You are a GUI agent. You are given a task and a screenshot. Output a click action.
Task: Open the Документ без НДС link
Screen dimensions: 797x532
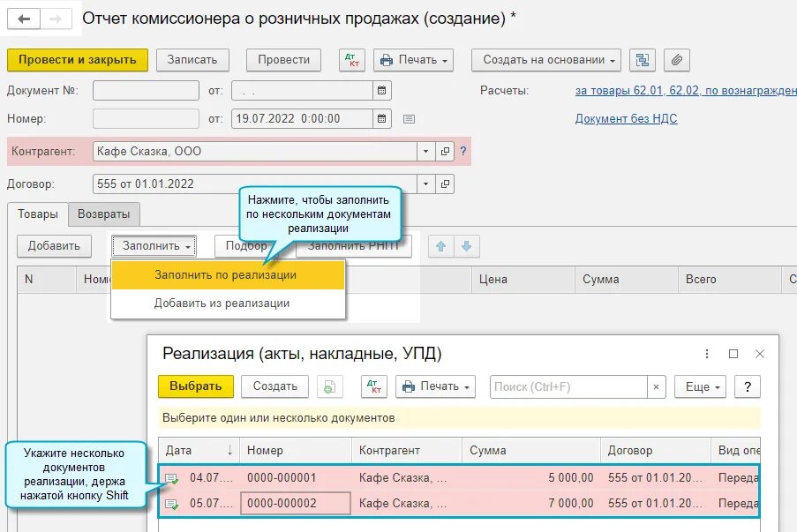(x=627, y=119)
